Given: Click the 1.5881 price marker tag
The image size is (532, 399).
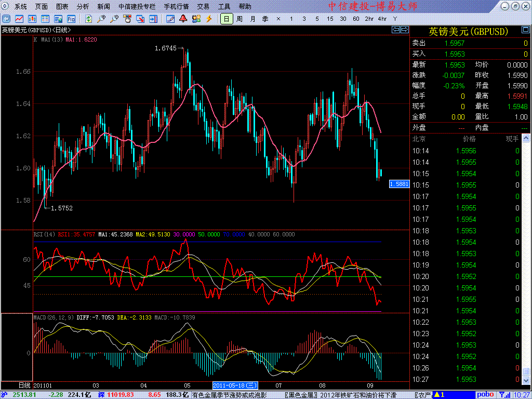Looking at the screenshot, I should [x=400, y=184].
